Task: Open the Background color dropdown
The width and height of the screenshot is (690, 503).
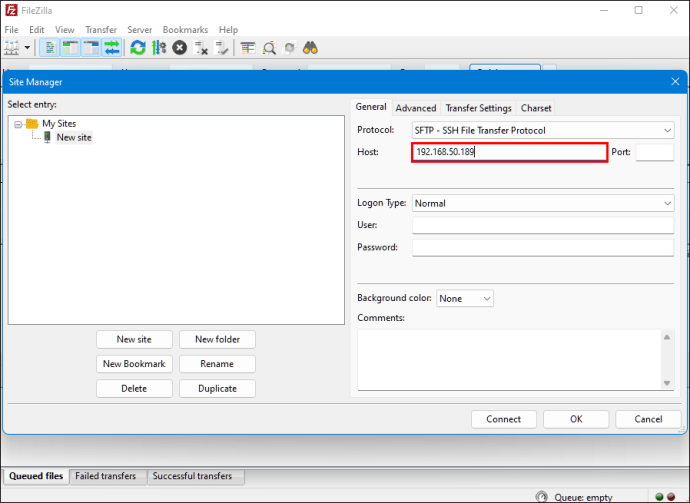Action: [x=465, y=298]
